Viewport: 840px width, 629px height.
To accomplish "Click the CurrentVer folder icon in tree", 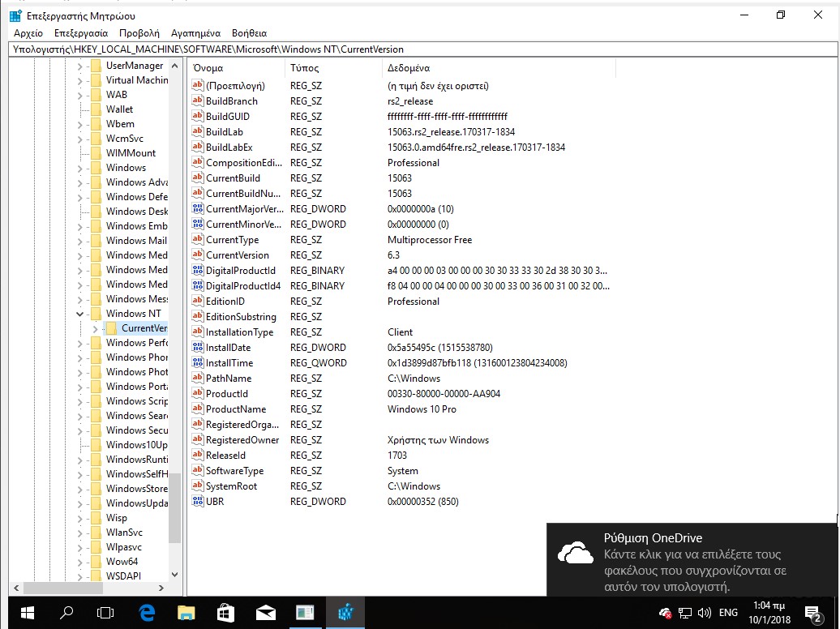I will click(x=111, y=328).
